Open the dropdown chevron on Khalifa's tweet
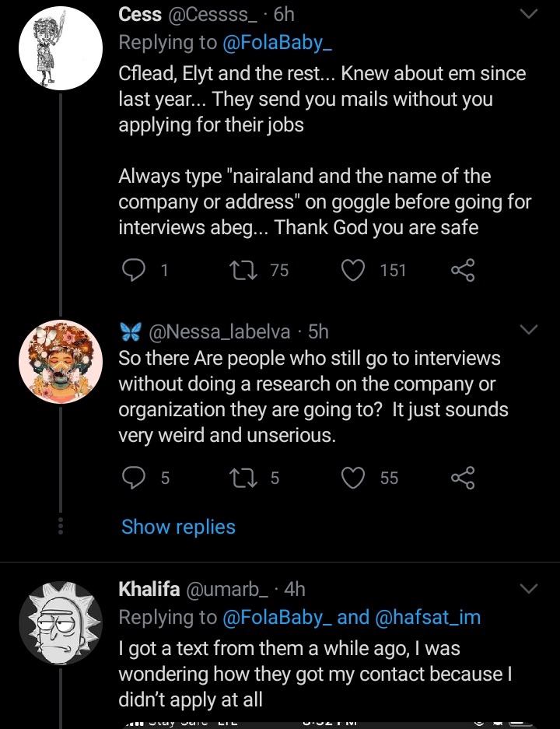 click(528, 588)
